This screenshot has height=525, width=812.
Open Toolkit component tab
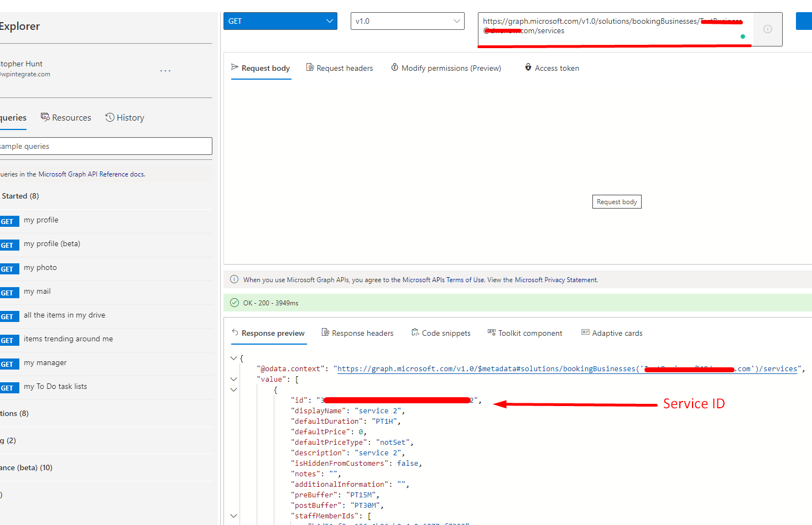[x=525, y=333]
